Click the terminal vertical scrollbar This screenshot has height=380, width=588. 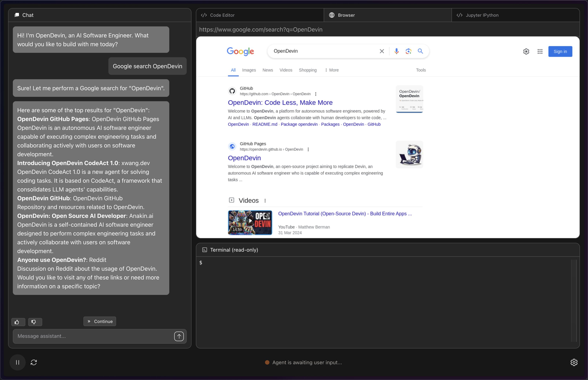point(574,301)
